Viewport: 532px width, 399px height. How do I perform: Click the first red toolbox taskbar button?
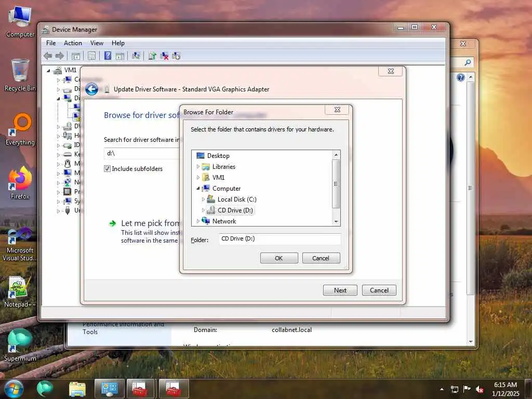pos(140,389)
